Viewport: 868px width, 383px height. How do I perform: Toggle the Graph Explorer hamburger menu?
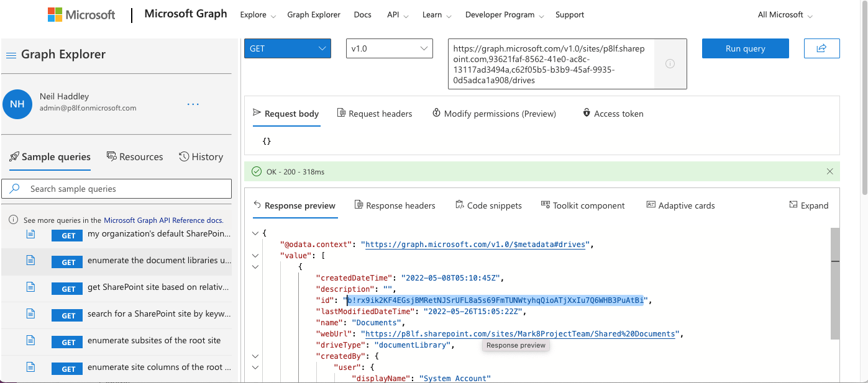(11, 55)
